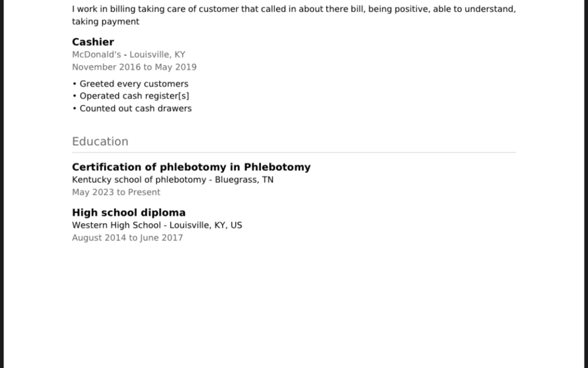Select the Counted out cash drawers bullet
Screen dimensions: 588x368
coord(132,108)
